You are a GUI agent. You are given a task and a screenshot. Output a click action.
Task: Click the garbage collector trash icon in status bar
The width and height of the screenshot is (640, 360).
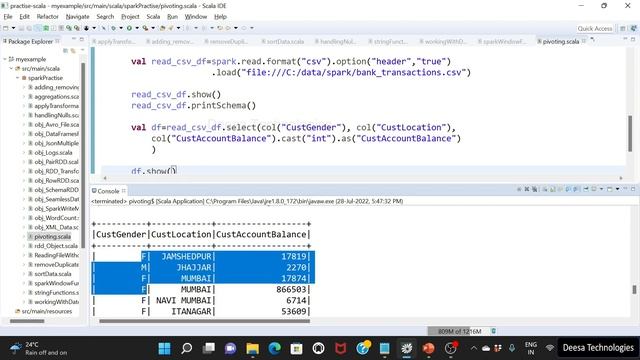click(493, 331)
